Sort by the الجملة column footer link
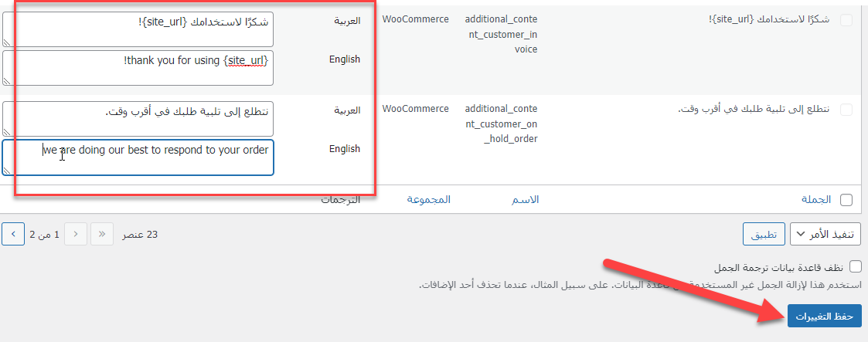Screen dimensions: 868x342 point(815,200)
